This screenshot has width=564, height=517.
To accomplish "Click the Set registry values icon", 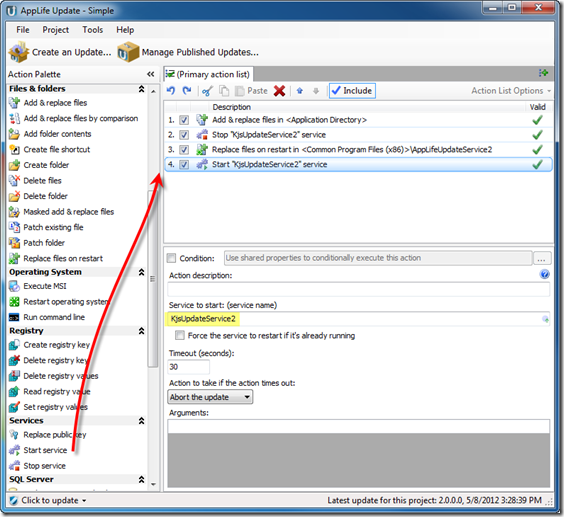I will (x=14, y=407).
